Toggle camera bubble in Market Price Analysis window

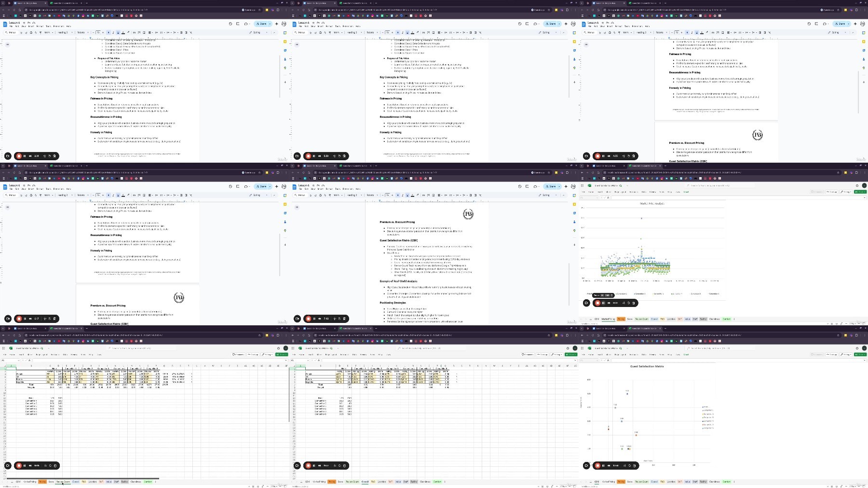point(586,303)
